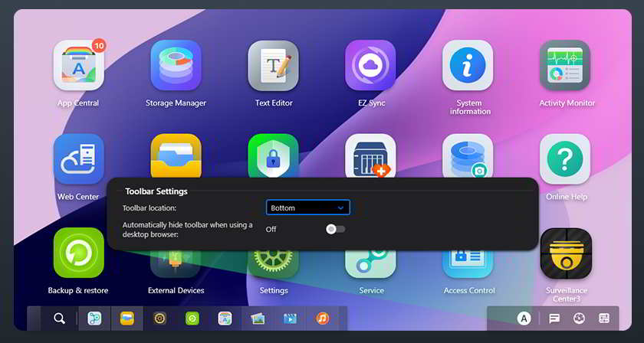Screen dimensions: 644x343
Task: Open the yellow folder File Explorer desktop icon
Action: pos(176,156)
